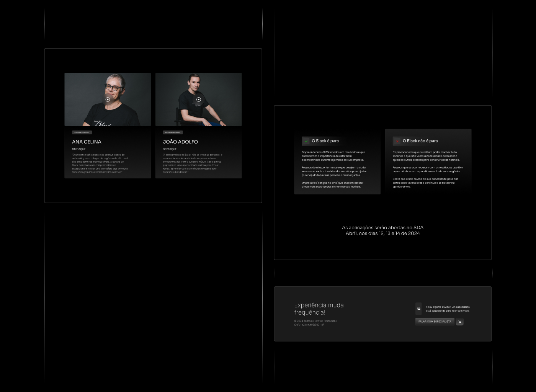Screen dimensions: 536x392
Task: Click the "O Black é para" heading
Action: click(325, 141)
